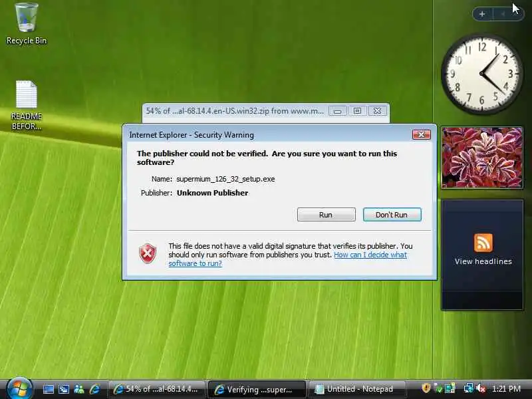Launch the people icon in quick launch
532x399 pixels.
pos(79,389)
